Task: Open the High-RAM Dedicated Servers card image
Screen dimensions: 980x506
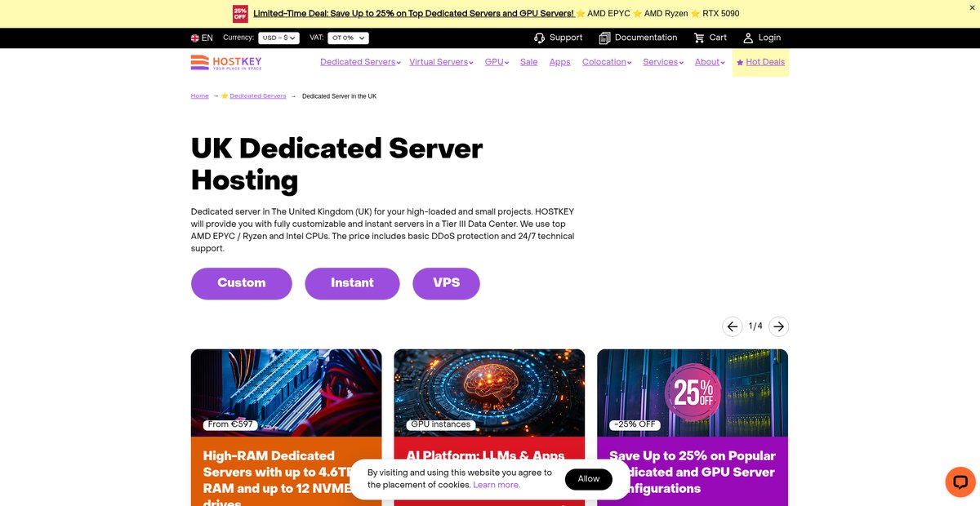Action: click(287, 393)
